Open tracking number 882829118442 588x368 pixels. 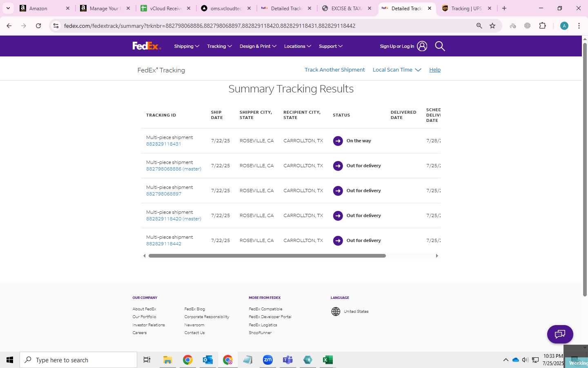pos(164,244)
